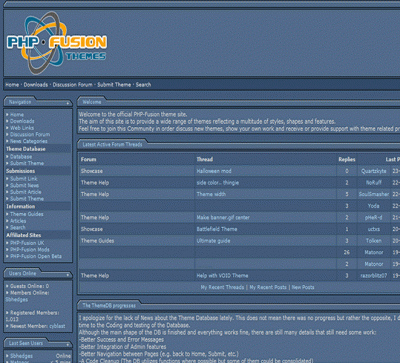Open member Sbhedges under Members Online
400x363 pixels.
point(17,300)
